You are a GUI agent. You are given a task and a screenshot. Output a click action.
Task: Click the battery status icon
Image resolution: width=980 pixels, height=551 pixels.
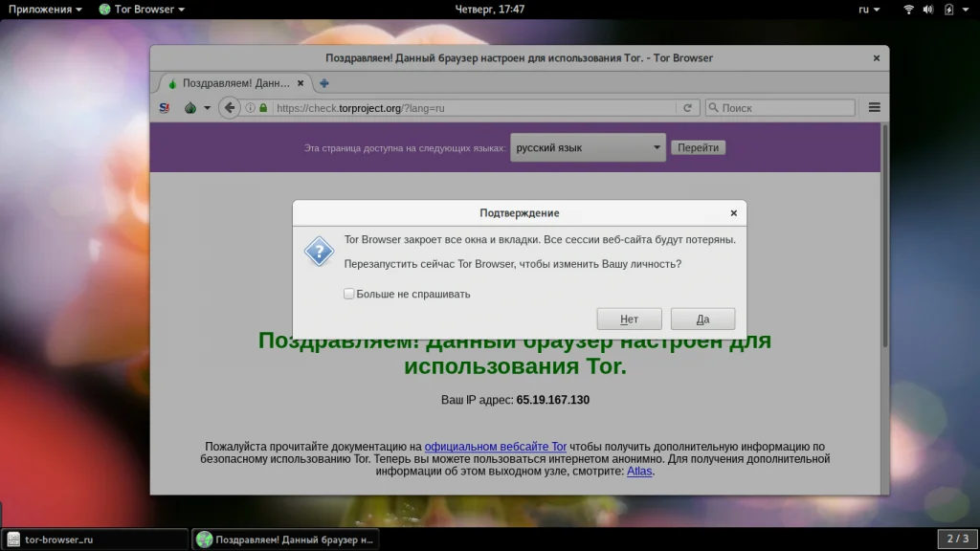click(948, 10)
